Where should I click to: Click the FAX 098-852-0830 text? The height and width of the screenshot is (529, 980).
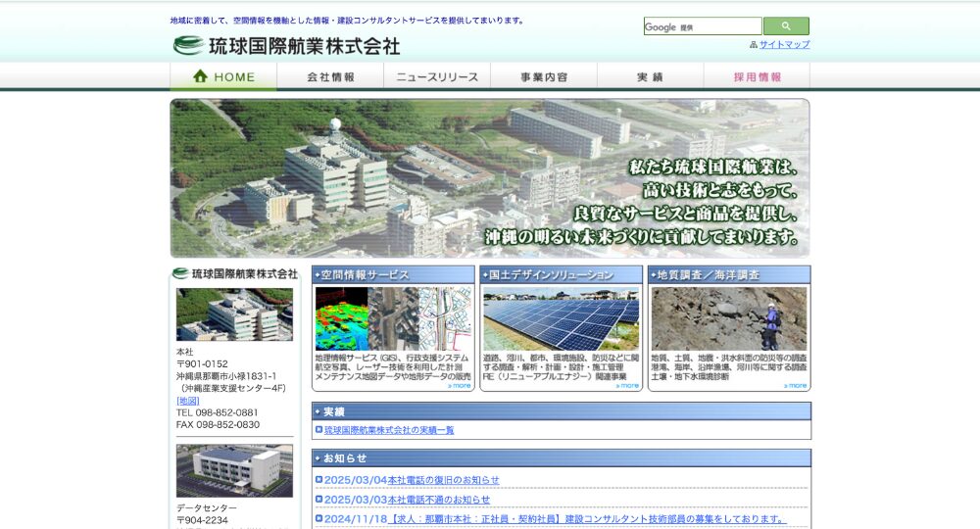(x=219, y=425)
